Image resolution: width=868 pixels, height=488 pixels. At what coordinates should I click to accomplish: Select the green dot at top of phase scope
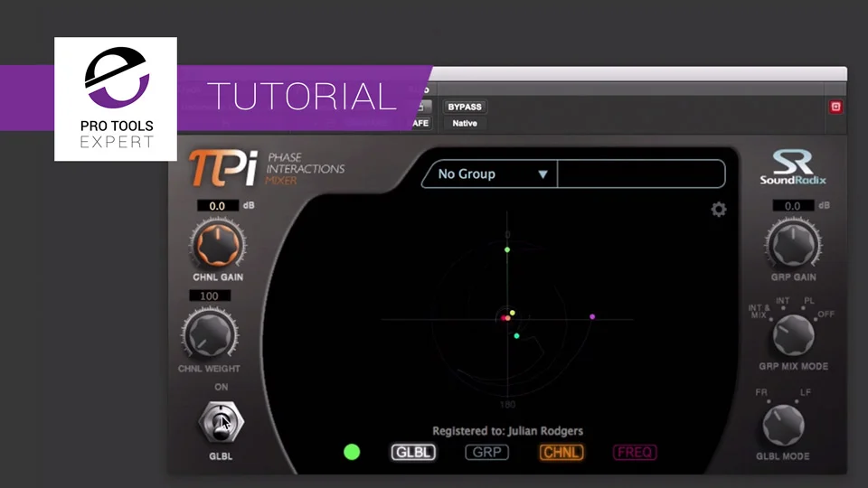(x=507, y=250)
